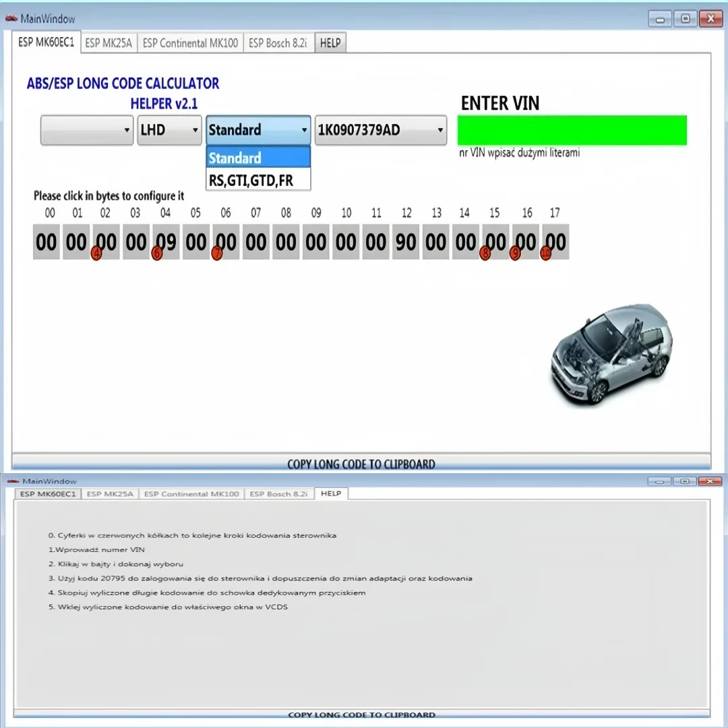
Task: Close the bottom MainWindow
Action: point(710,481)
